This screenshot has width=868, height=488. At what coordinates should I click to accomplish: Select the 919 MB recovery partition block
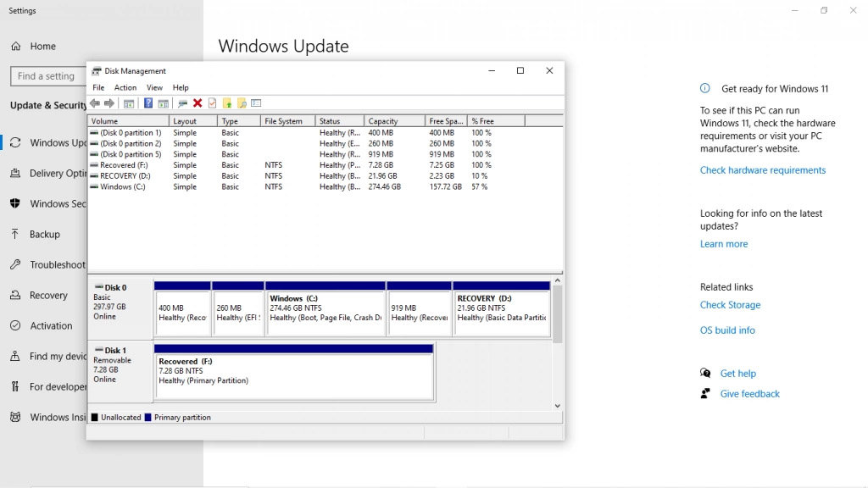click(419, 308)
